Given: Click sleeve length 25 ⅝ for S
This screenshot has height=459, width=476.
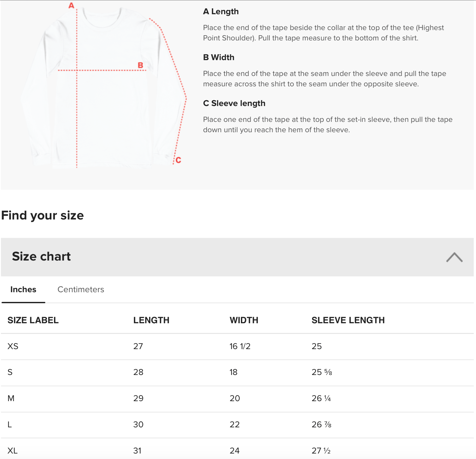Looking at the screenshot, I should [x=322, y=372].
